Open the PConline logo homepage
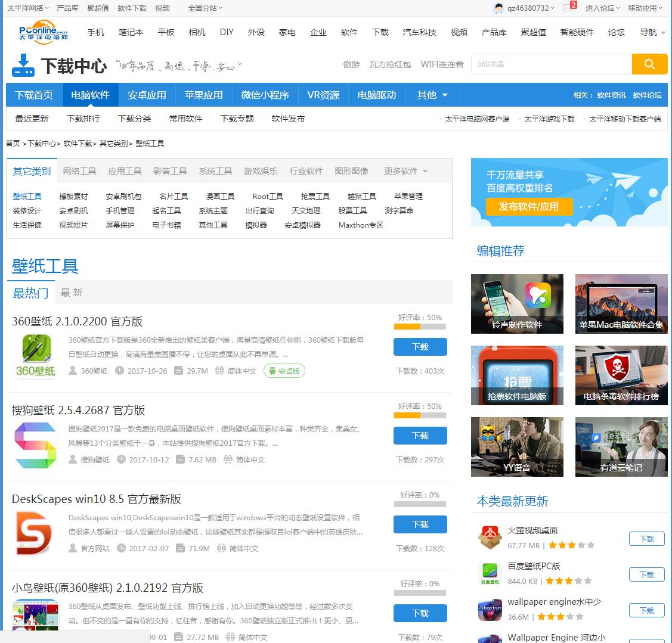This screenshot has height=643, width=672. click(x=44, y=32)
